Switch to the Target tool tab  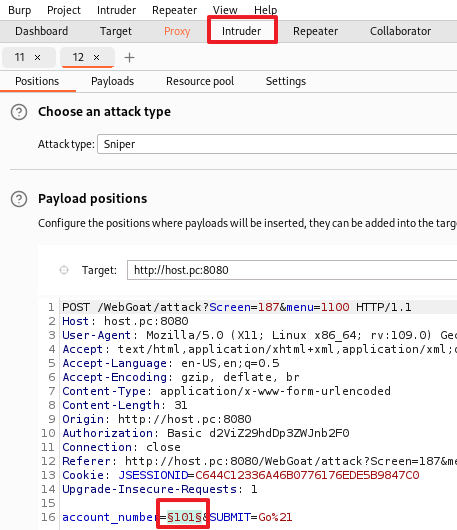[x=116, y=31]
